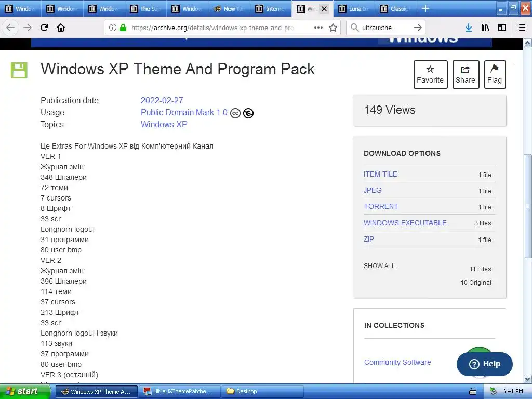Share this archive item
The height and width of the screenshot is (399, 532).
(x=465, y=74)
